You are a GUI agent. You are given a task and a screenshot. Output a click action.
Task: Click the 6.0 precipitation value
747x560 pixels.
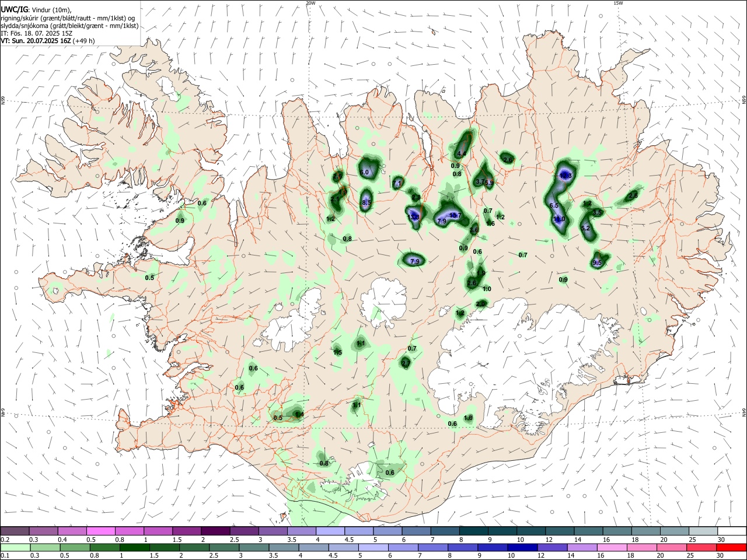365,173
